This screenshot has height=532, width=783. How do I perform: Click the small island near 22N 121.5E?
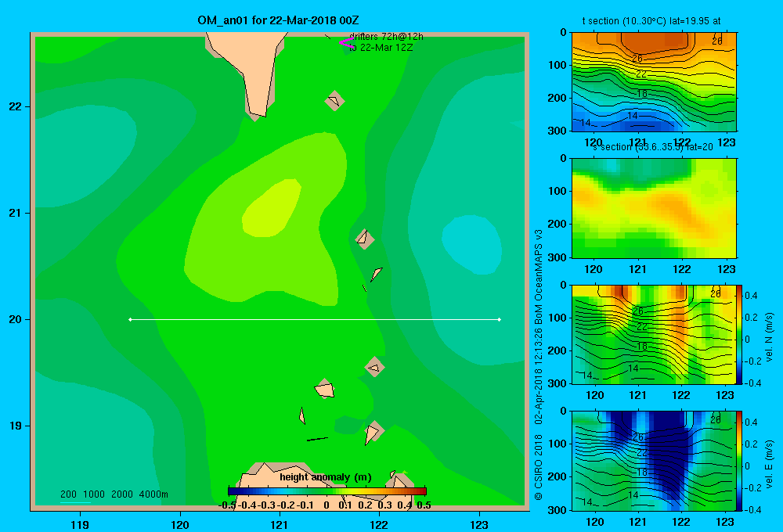click(334, 101)
